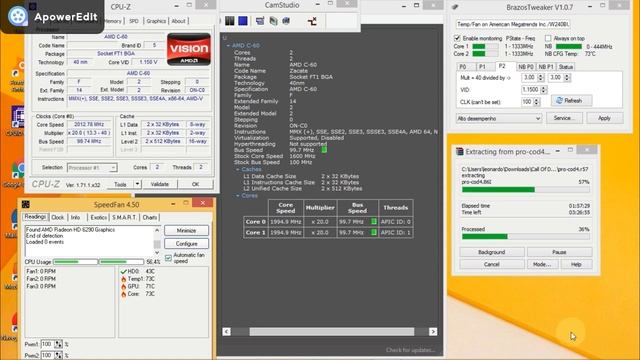Open the Charts tab in SpeedFan
This screenshot has height=360, width=640.
coord(150,218)
